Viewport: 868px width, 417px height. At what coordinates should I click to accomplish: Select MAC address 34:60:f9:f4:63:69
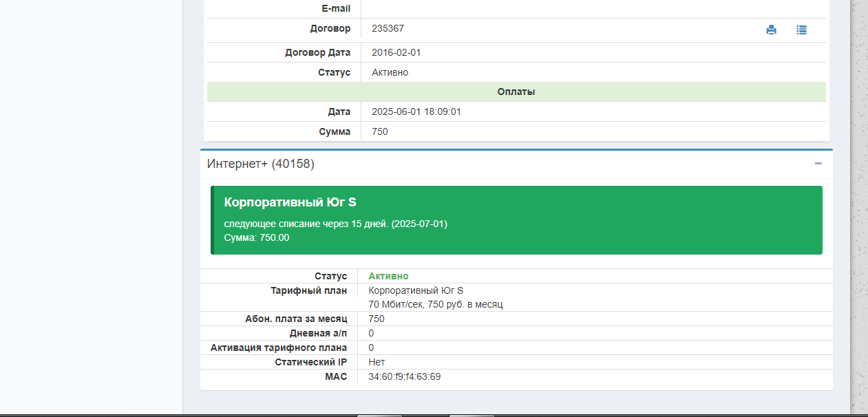coord(405,377)
